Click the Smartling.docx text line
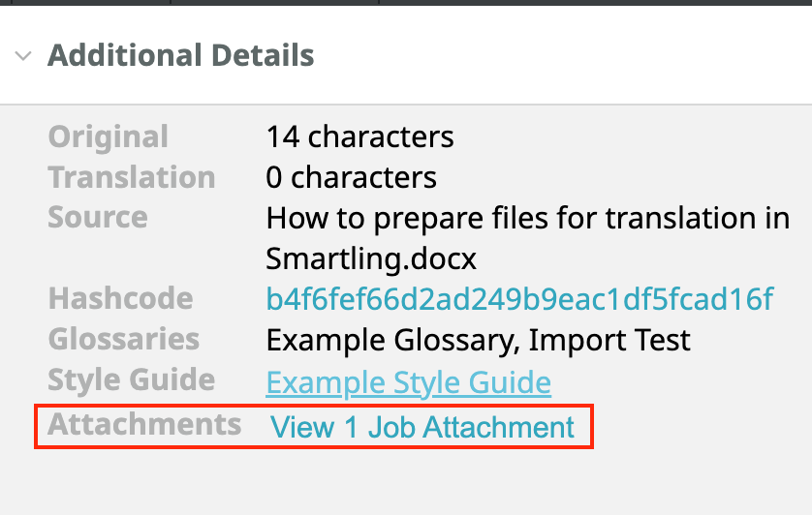Screen dimensions: 812x515 pos(371,258)
